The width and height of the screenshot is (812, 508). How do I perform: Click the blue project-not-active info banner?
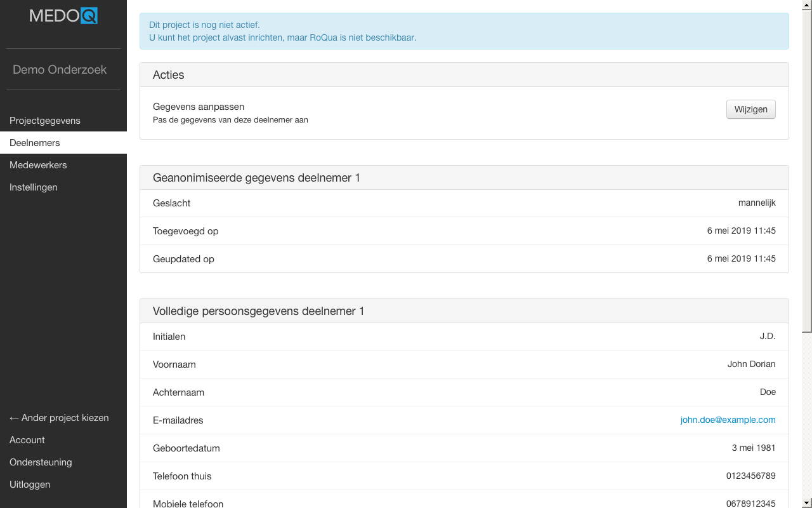pos(464,31)
